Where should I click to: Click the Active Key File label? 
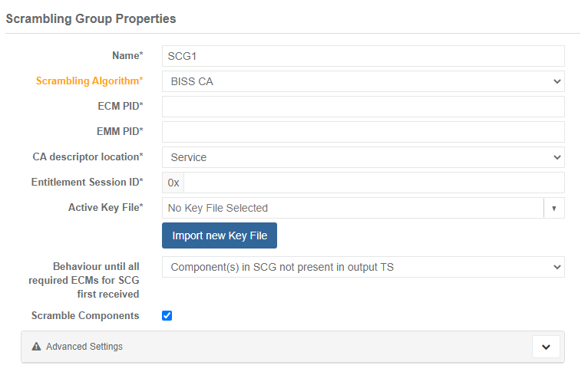tap(105, 207)
